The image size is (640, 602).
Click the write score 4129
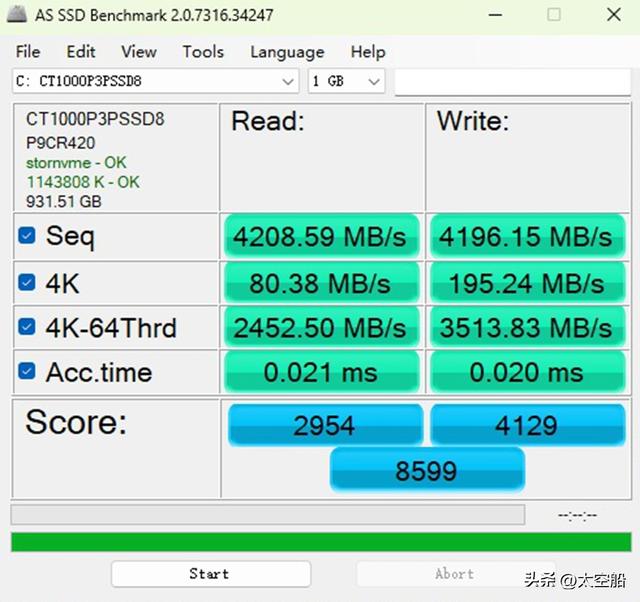click(527, 425)
